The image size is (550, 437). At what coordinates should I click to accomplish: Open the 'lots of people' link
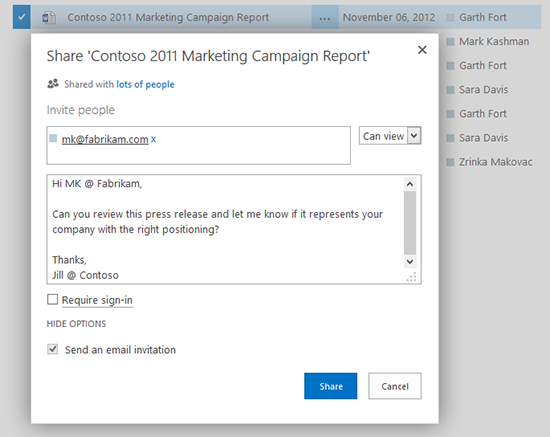click(145, 84)
